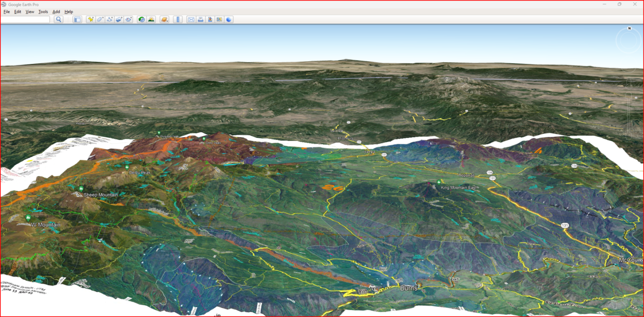The height and width of the screenshot is (317, 644).
Task: Toggle sunlight across landscape icon
Action: tap(151, 19)
